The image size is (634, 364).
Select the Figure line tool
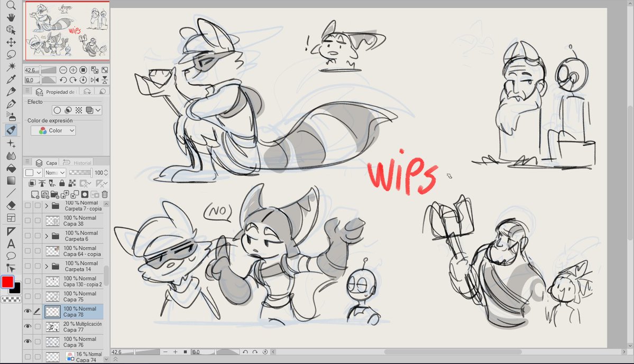pyautogui.click(x=11, y=193)
